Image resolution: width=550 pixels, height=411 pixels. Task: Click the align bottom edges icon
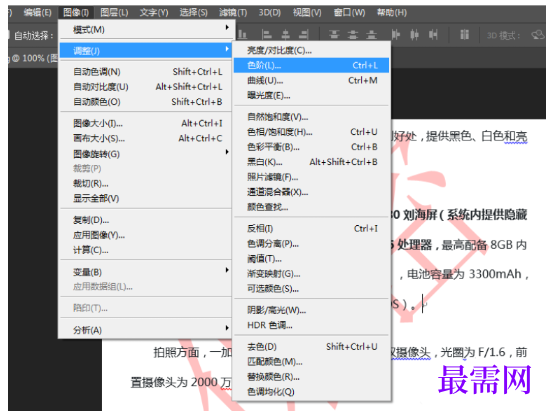point(243,34)
